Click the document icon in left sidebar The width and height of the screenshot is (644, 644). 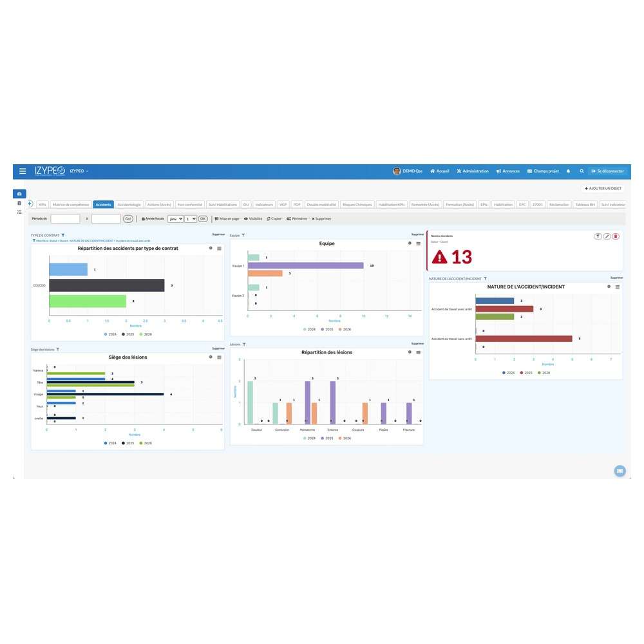coord(19,204)
